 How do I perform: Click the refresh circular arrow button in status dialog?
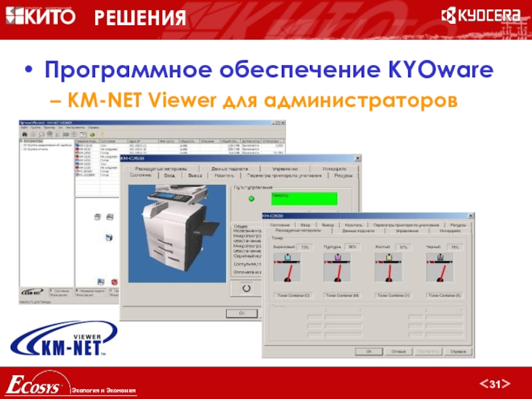tap(246, 289)
